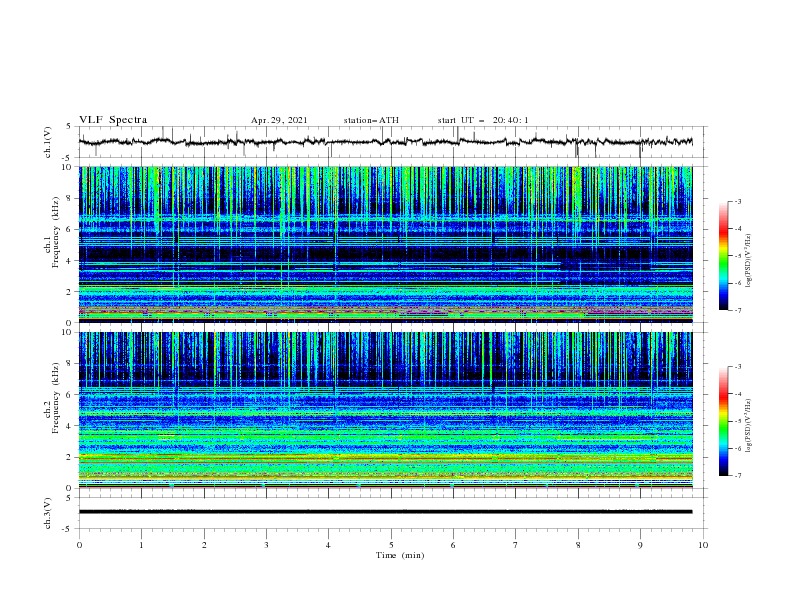792x612 pixels.
Task: Click the date 'Apr. 29, 2021'
Action: [279, 120]
